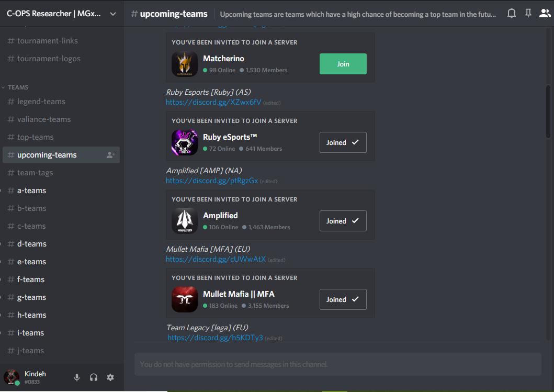Open g-teams channel
This screenshot has width=554, height=392.
61,297
